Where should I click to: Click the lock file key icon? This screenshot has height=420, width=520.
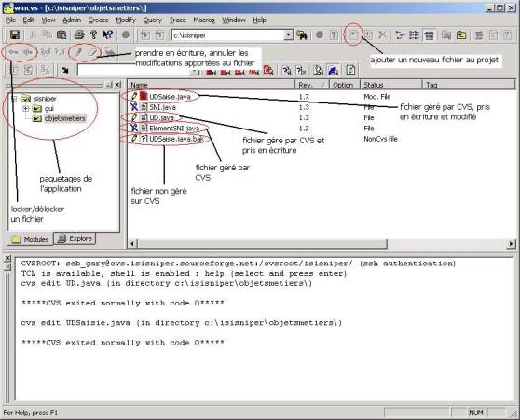[x=13, y=52]
